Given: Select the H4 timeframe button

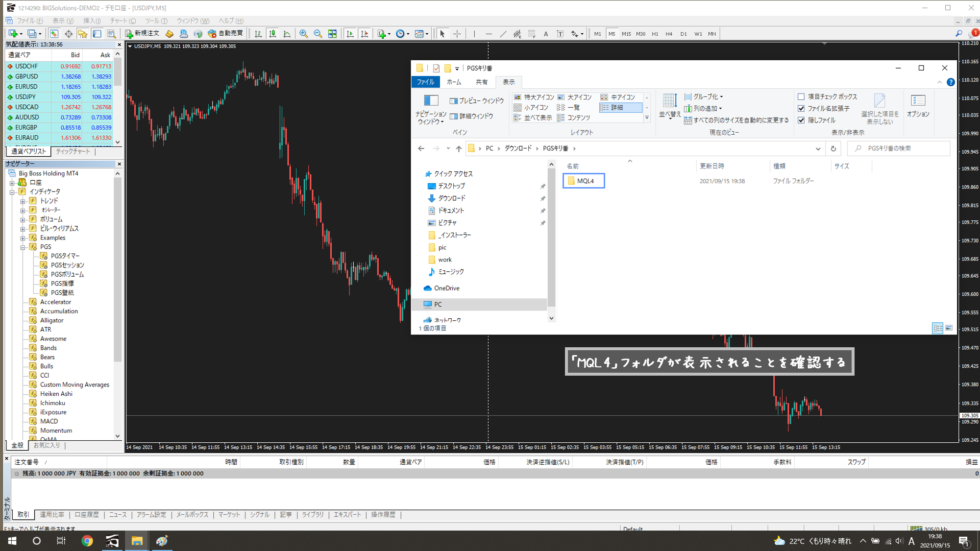Looking at the screenshot, I should pyautogui.click(x=669, y=34).
